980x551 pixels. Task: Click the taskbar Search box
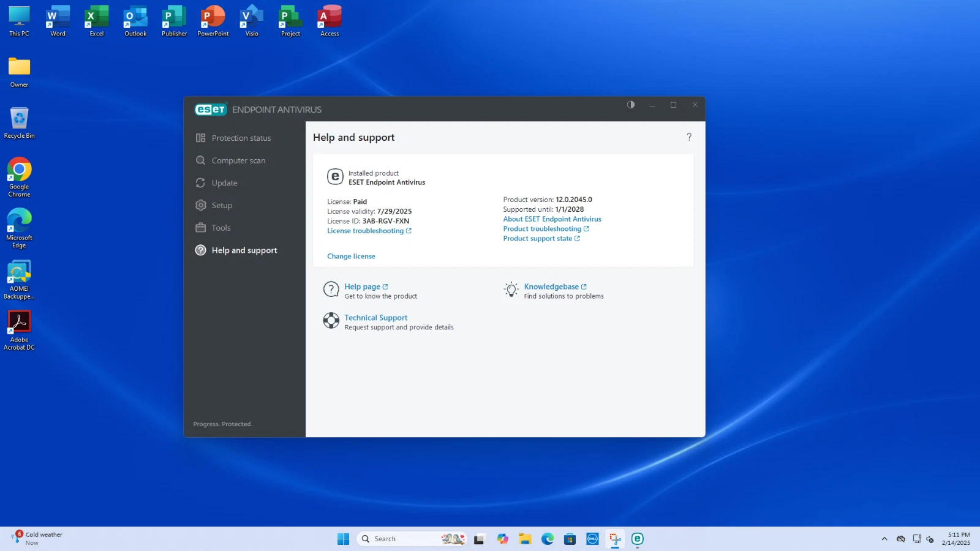(x=412, y=539)
